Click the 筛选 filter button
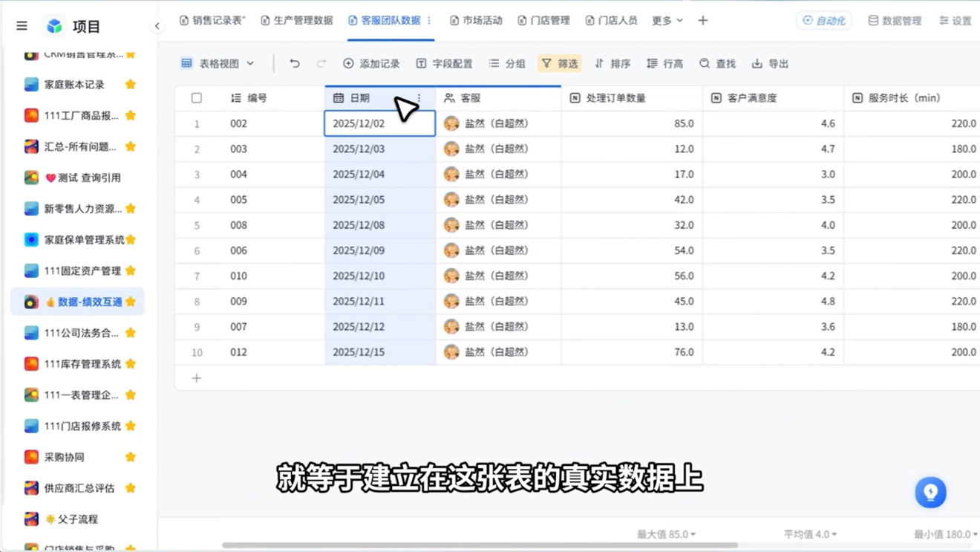The image size is (980, 552). (x=560, y=64)
